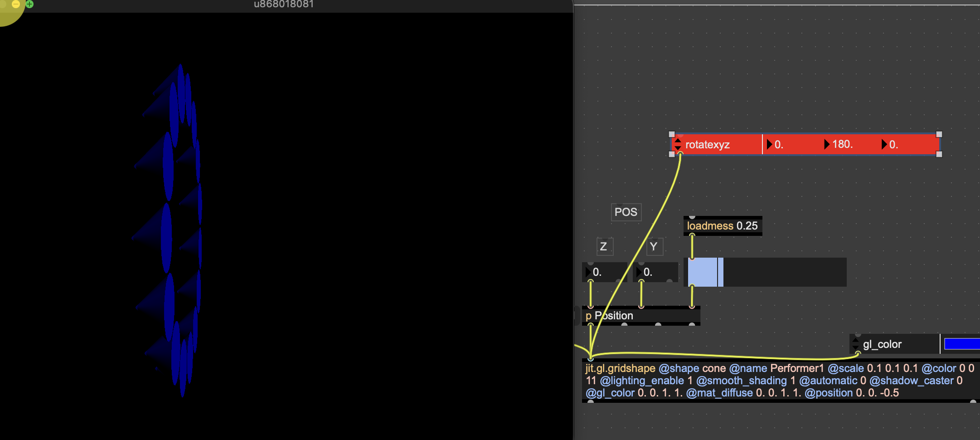Screen dimensions: 980x440
Task: Click top-left resize handle of rotatexyz
Action: coord(672,134)
